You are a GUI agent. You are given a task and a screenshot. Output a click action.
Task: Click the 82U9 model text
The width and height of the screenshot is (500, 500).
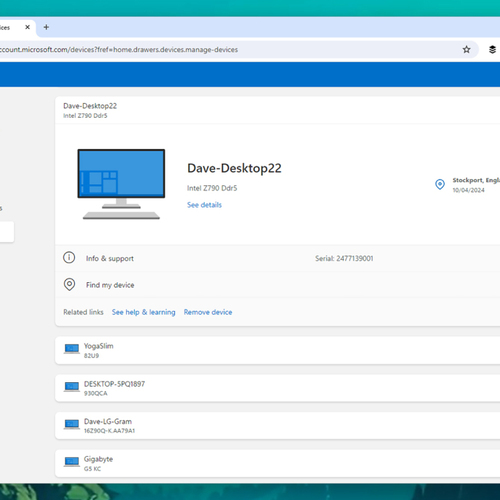click(x=91, y=356)
